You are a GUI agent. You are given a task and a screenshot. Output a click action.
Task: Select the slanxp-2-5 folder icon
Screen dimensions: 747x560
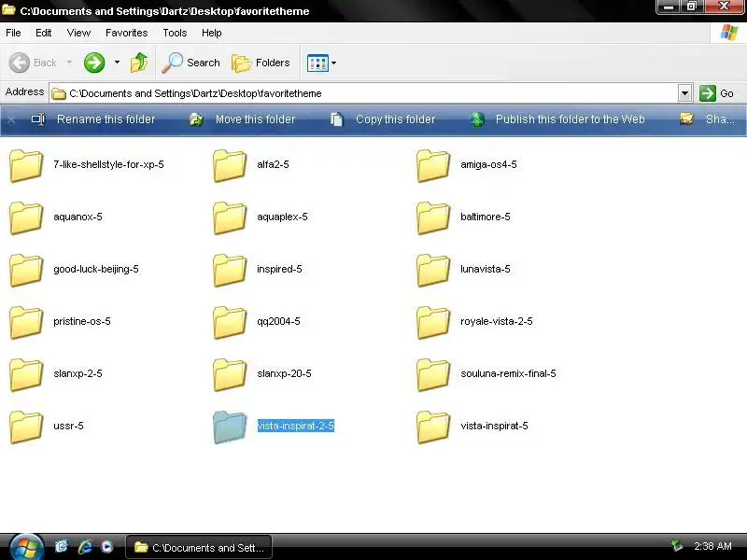pos(26,375)
